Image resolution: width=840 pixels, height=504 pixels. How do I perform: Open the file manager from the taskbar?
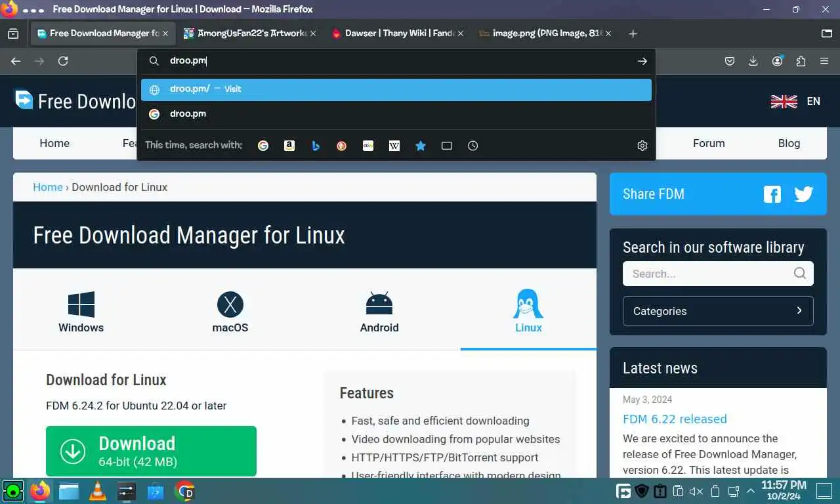(x=69, y=491)
